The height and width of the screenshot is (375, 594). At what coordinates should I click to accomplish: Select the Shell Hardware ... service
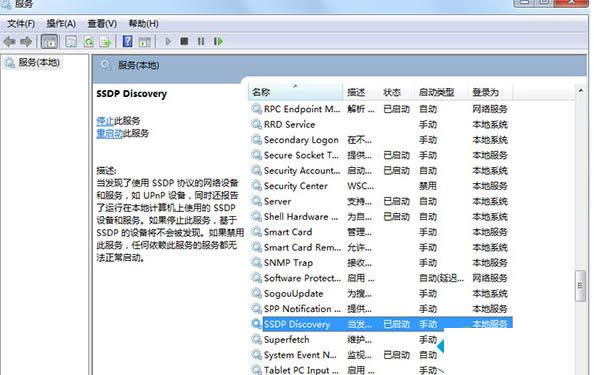(381, 217)
